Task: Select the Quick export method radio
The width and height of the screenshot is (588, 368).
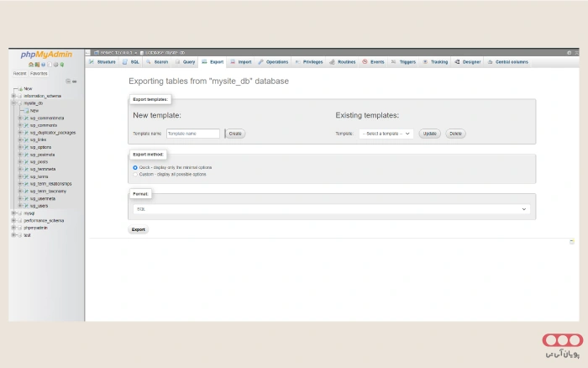Action: pos(135,168)
